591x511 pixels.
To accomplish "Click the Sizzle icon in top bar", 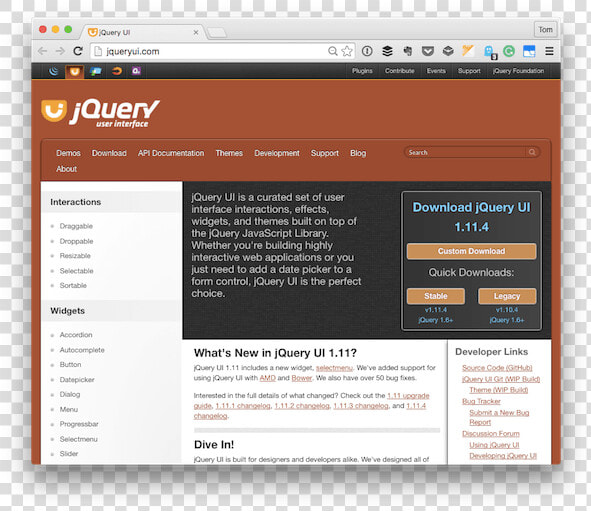I will 116,71.
